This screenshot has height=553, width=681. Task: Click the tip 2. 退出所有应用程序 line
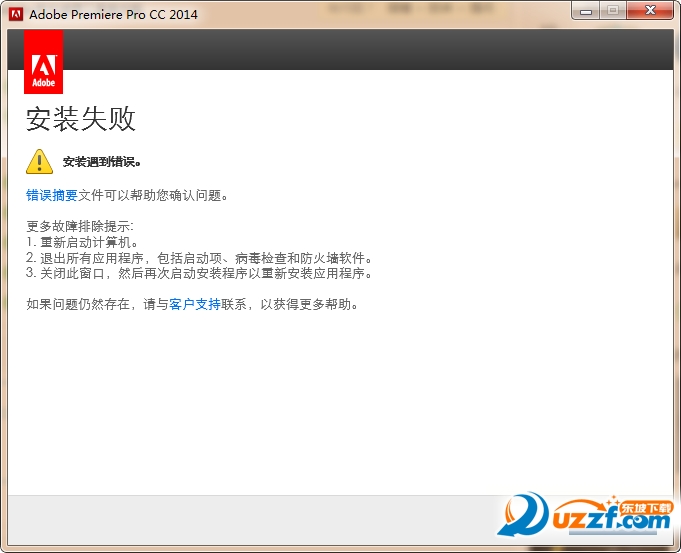click(x=199, y=258)
